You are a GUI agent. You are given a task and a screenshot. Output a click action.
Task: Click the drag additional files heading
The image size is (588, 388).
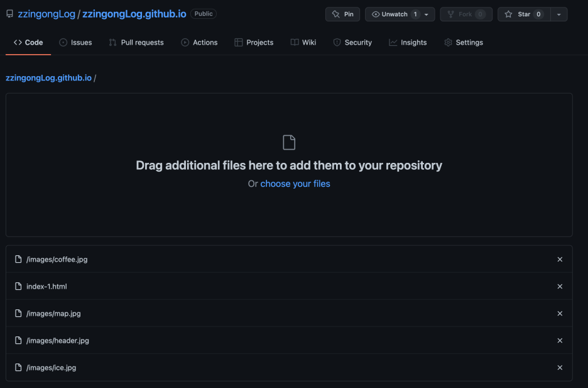point(289,165)
